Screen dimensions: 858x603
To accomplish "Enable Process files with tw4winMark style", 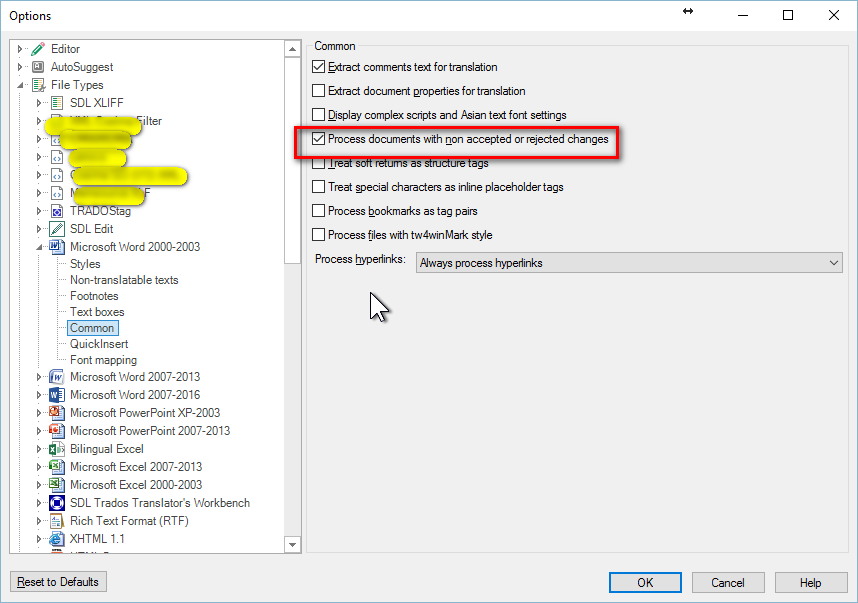I will click(x=318, y=235).
